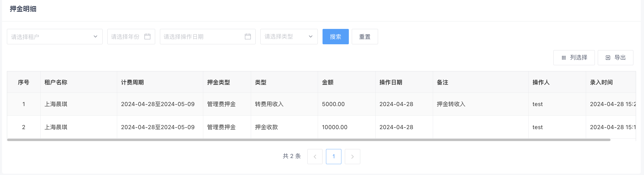644x175 pixels.
Task: Reset filters with the 重置 button
Action: [x=365, y=37]
